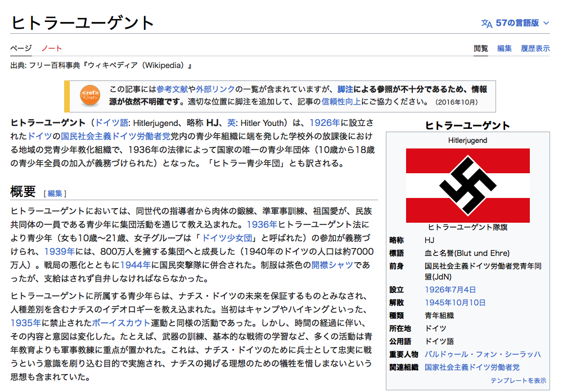Follow the バルドゥール・フォン・シーラッハ link
The width and height of the screenshot is (563, 392).
(x=483, y=354)
